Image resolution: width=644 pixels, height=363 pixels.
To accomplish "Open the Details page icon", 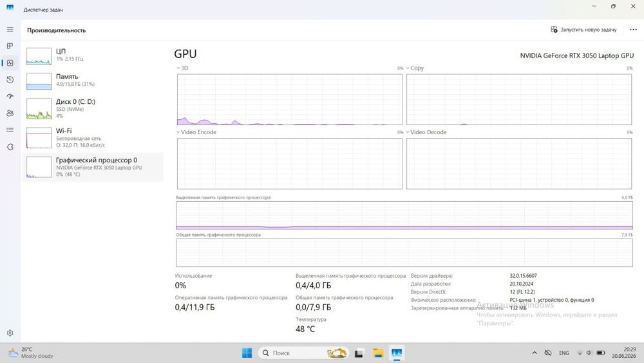I will [x=10, y=130].
